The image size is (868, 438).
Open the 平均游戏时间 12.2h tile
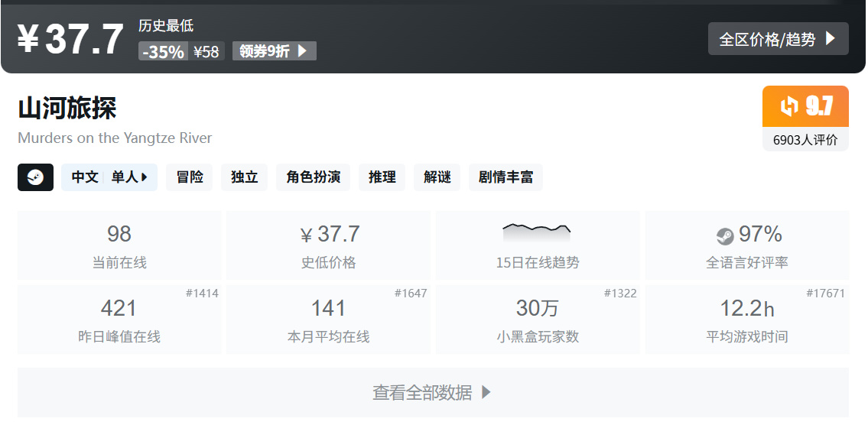click(746, 320)
